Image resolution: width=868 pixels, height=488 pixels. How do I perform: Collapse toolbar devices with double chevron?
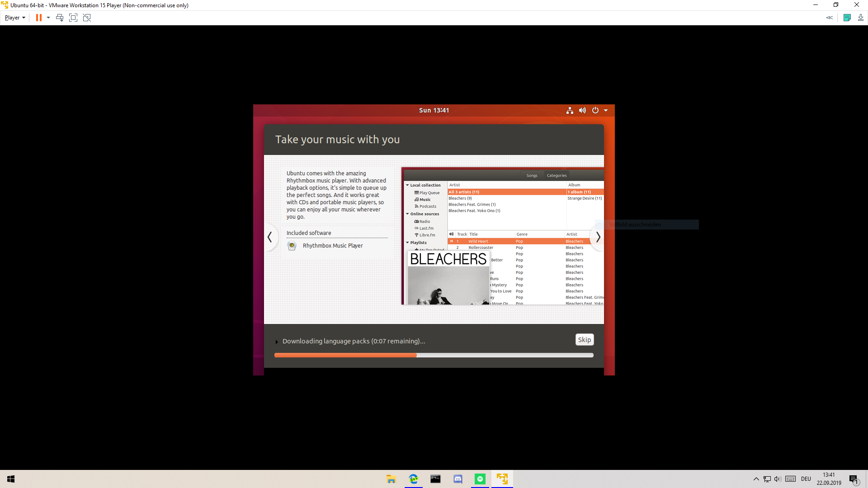829,18
